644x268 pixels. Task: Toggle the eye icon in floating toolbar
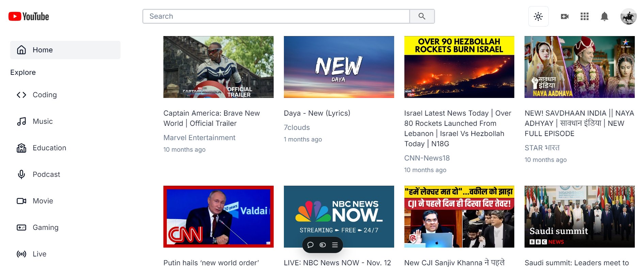tap(323, 245)
